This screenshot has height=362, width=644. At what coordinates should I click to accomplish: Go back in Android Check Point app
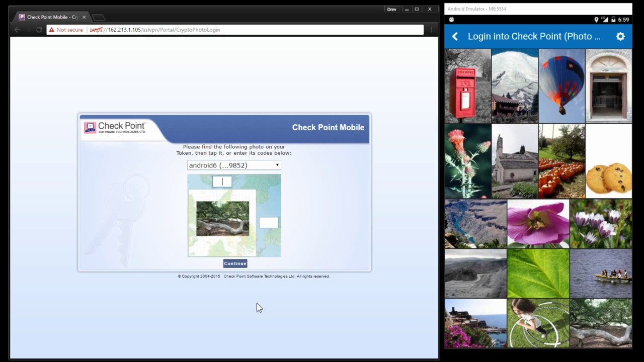click(455, 36)
